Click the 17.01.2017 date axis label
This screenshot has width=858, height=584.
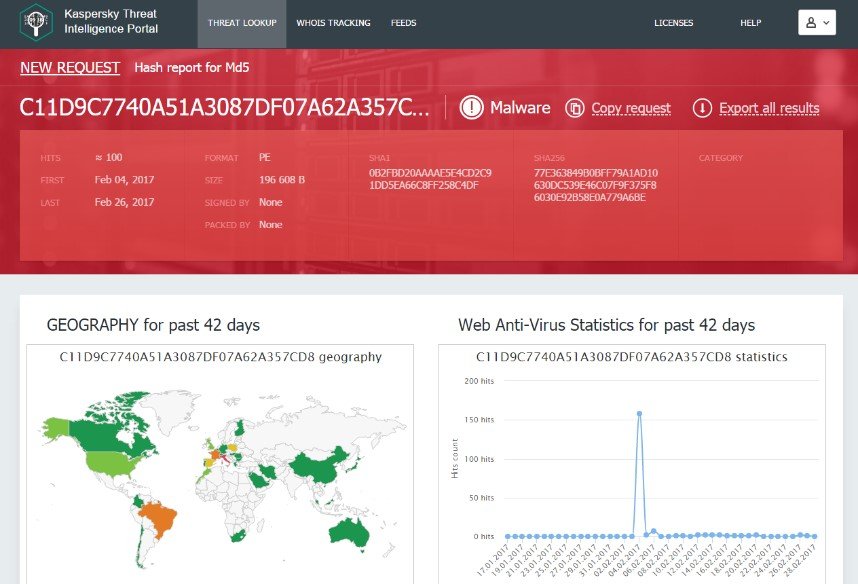493,559
